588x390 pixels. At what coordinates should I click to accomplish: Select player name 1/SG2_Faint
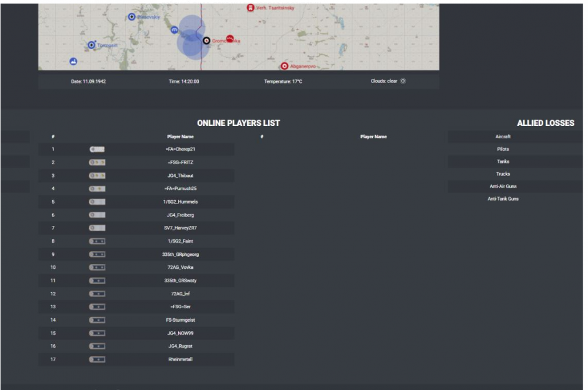(181, 241)
